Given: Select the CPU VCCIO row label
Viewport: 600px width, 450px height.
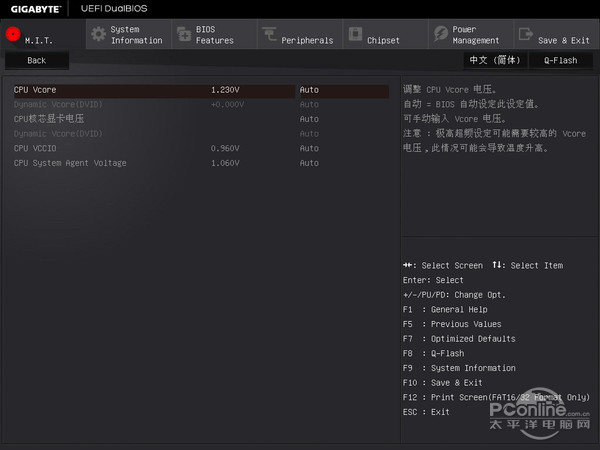Looking at the screenshot, I should click(35, 148).
